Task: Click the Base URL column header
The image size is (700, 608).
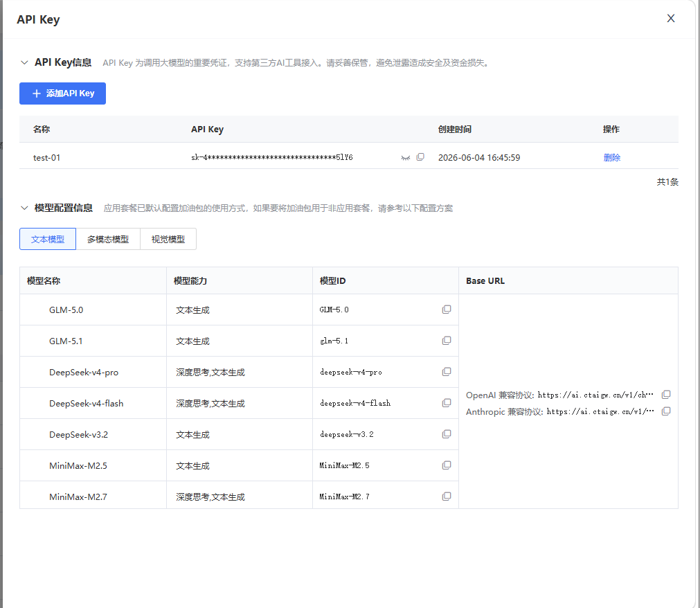Action: tap(485, 280)
